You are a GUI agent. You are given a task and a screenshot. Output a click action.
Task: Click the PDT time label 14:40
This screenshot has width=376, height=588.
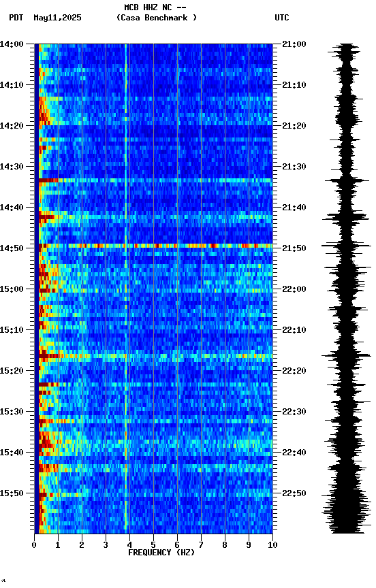click(12, 208)
